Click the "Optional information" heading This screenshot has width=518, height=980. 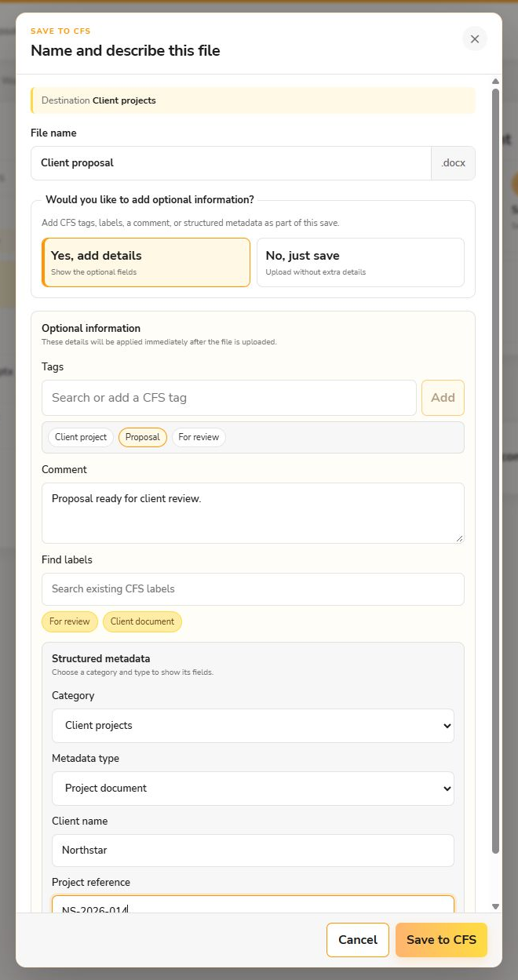pyautogui.click(x=91, y=329)
